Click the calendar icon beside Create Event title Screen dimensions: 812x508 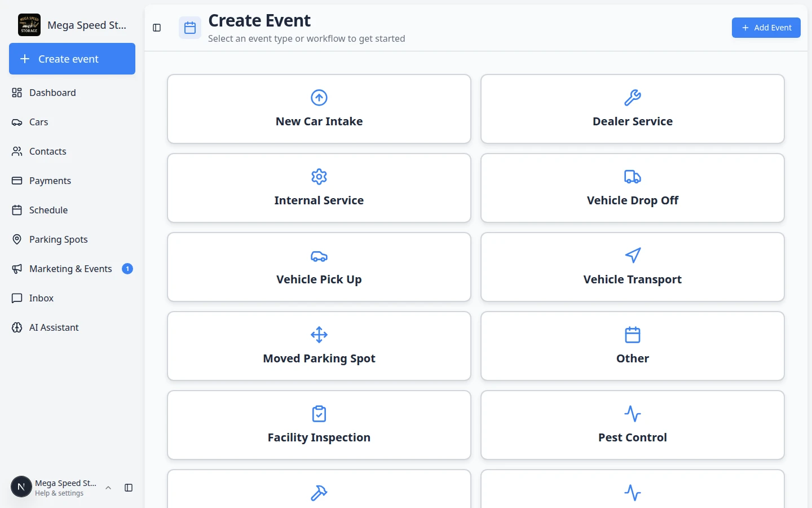190,28
